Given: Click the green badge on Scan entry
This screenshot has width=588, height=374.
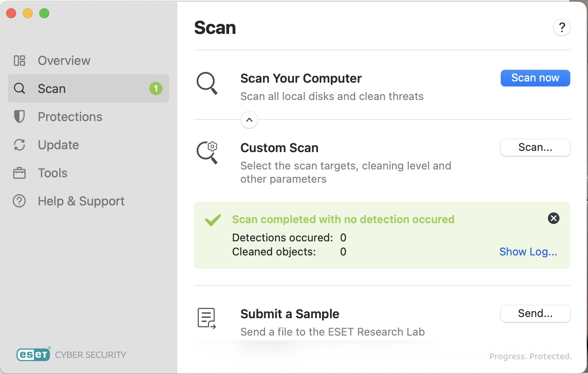Looking at the screenshot, I should point(156,88).
